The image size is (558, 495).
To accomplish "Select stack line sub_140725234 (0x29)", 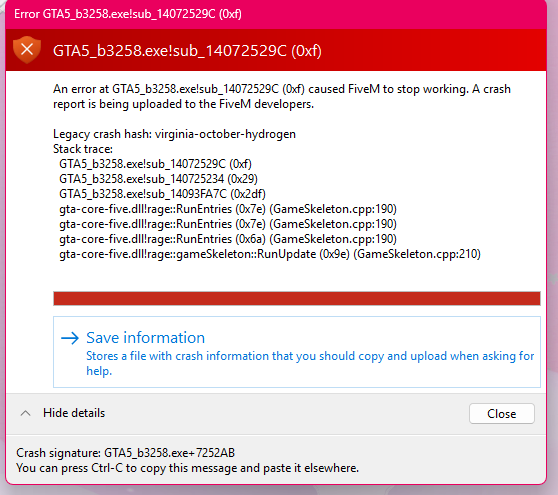I will click(158, 179).
